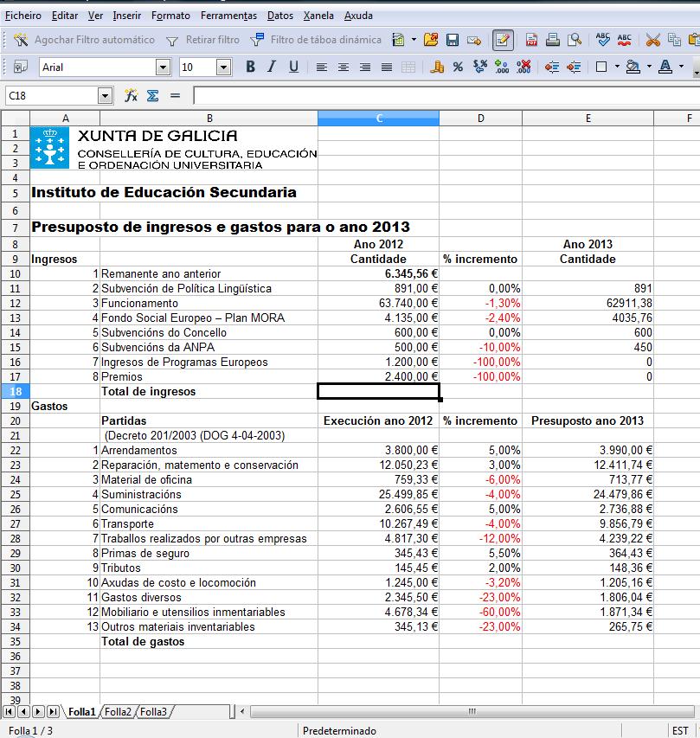Click the background color bucket icon
This screenshot has width=700, height=738.
632,67
